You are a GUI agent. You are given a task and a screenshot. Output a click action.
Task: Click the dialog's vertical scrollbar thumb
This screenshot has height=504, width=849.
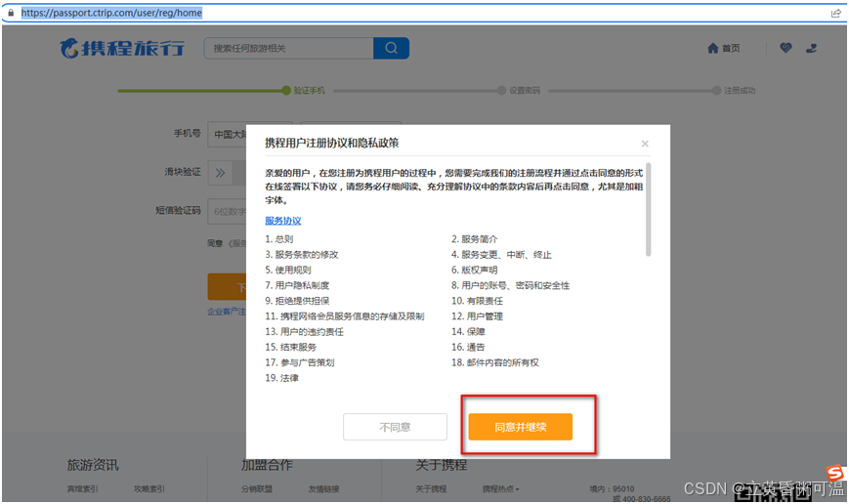(648, 209)
